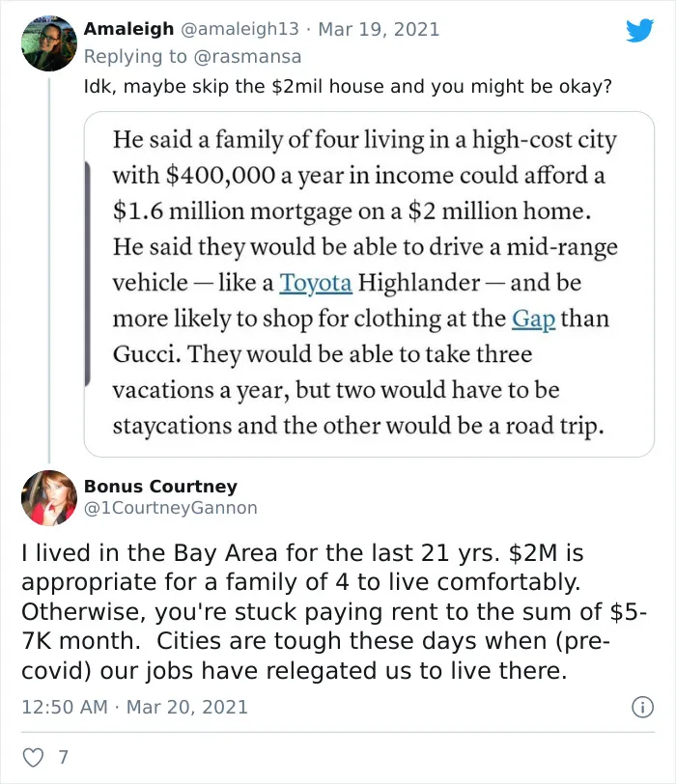Click the "Replying to" label
This screenshot has height=784, width=676.
pos(135,57)
